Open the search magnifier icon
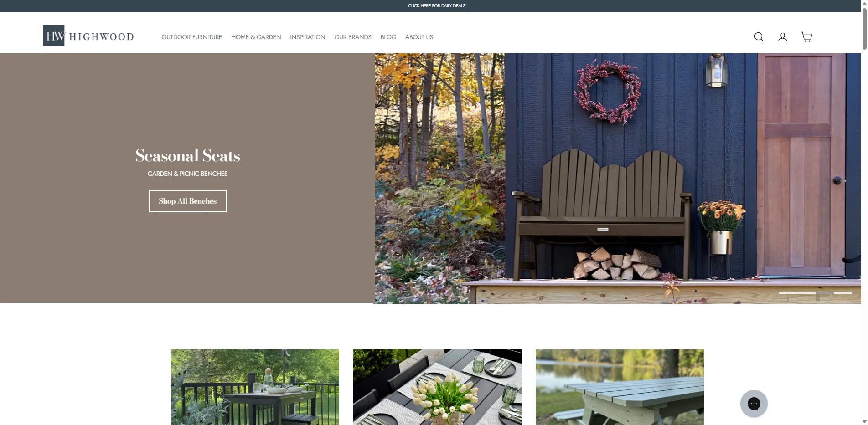The width and height of the screenshot is (868, 425). tap(759, 37)
